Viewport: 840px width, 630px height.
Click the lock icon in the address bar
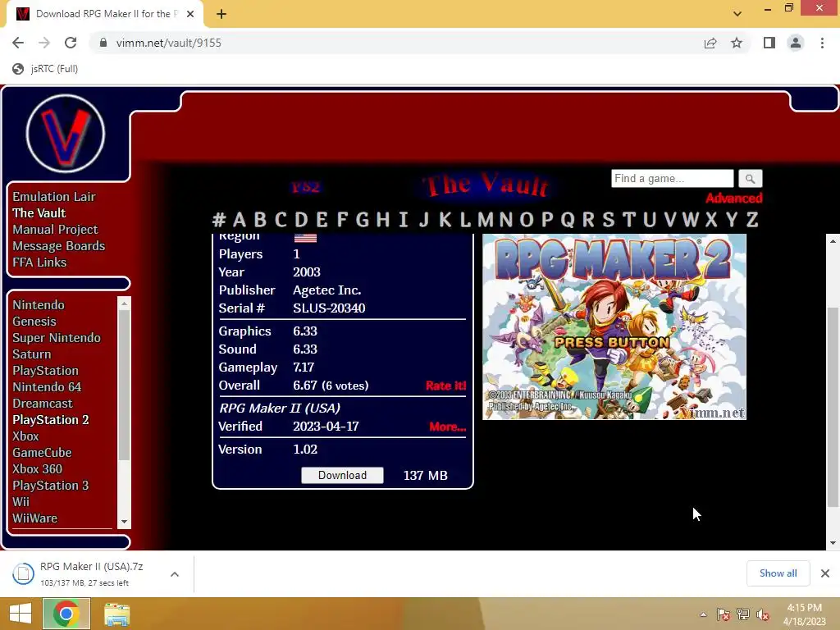coord(103,43)
